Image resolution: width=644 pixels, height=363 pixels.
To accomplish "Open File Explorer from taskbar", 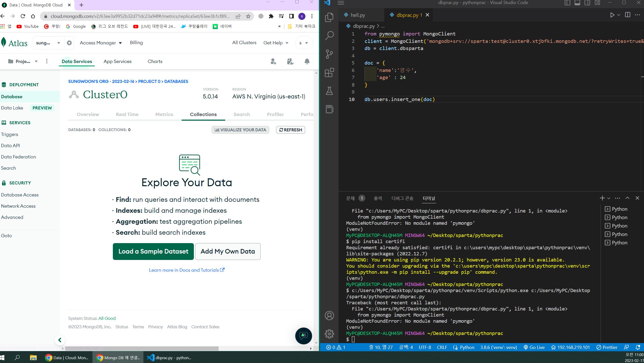I will coord(33,358).
